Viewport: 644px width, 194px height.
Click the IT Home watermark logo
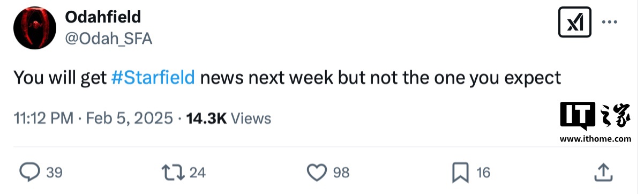tap(595, 116)
